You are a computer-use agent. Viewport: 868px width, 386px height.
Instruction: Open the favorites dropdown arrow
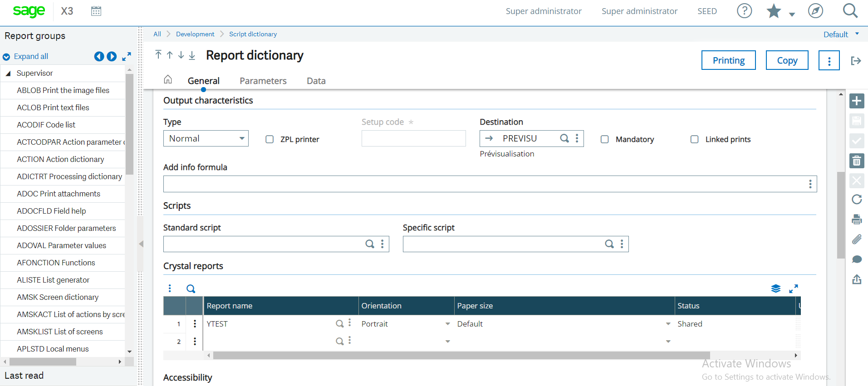coord(792,15)
